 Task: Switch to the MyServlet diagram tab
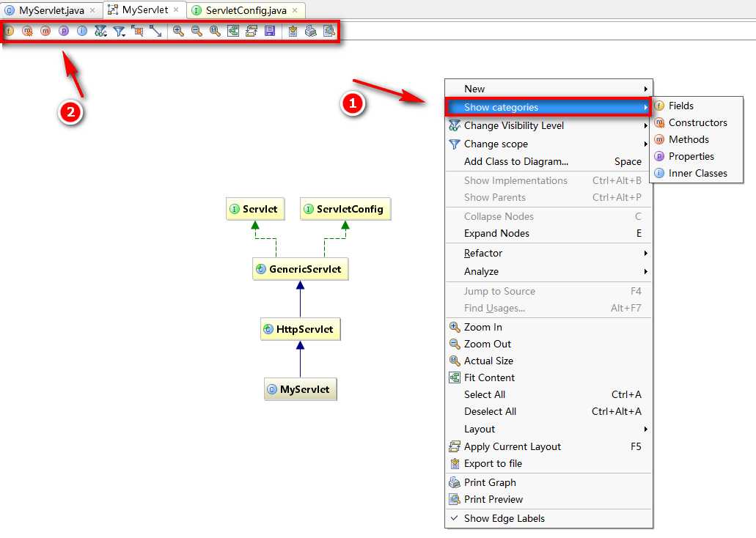[x=144, y=10]
